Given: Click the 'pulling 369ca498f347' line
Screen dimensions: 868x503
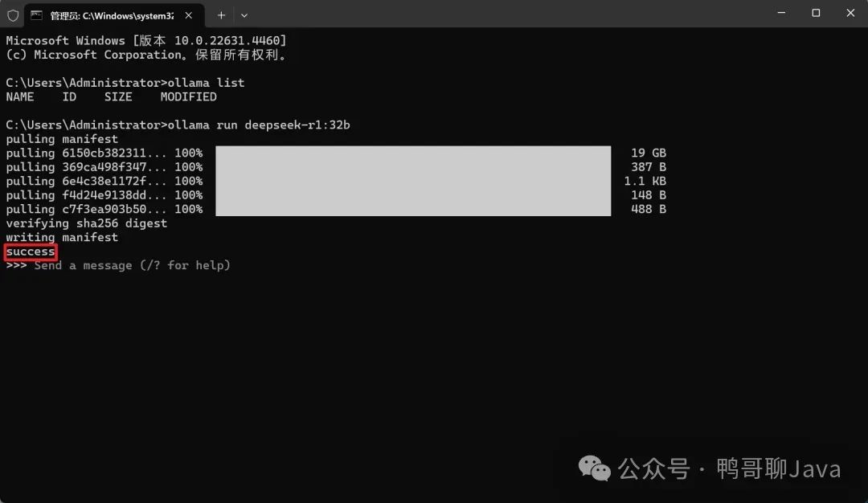Looking at the screenshot, I should pyautogui.click(x=336, y=167).
